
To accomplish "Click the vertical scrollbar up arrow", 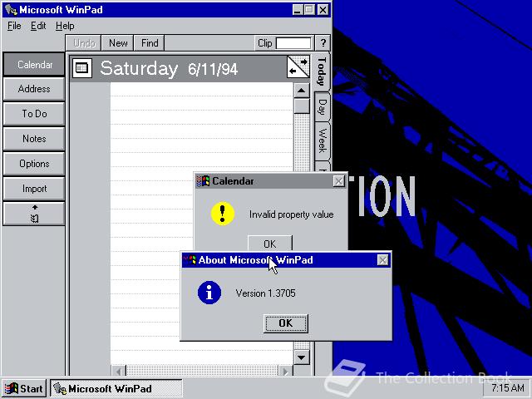I will [x=302, y=91].
